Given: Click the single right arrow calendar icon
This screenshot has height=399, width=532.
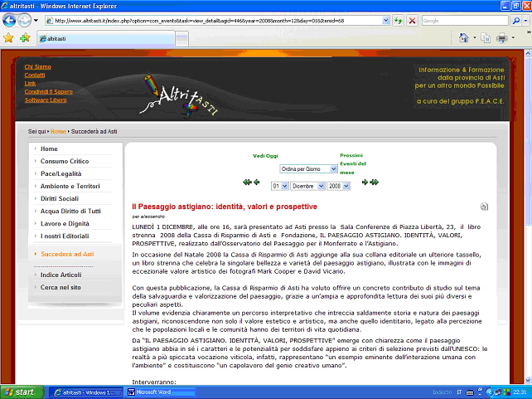Looking at the screenshot, I should (365, 182).
